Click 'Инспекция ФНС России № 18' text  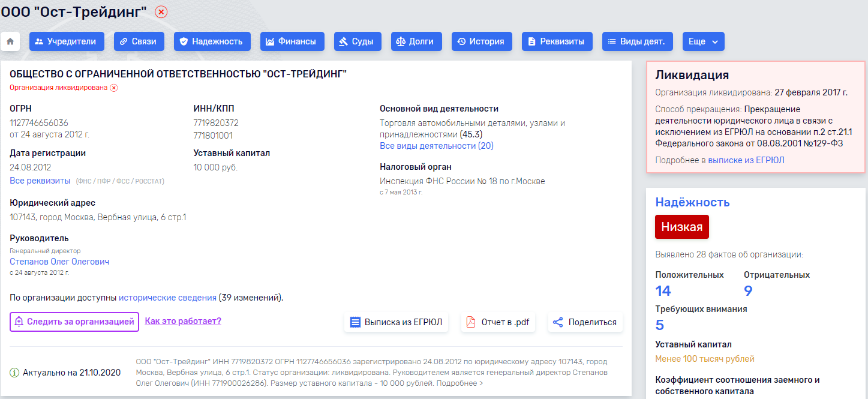pos(462,181)
